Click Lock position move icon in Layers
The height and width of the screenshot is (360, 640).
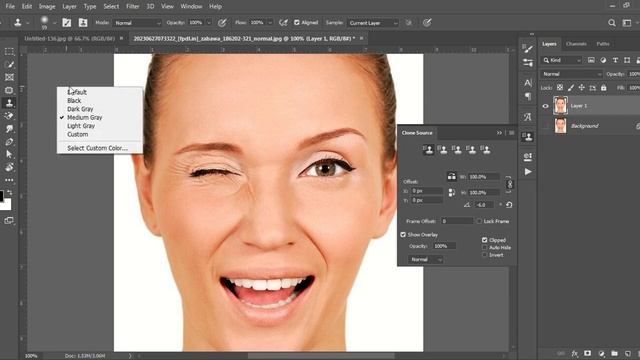[581, 88]
